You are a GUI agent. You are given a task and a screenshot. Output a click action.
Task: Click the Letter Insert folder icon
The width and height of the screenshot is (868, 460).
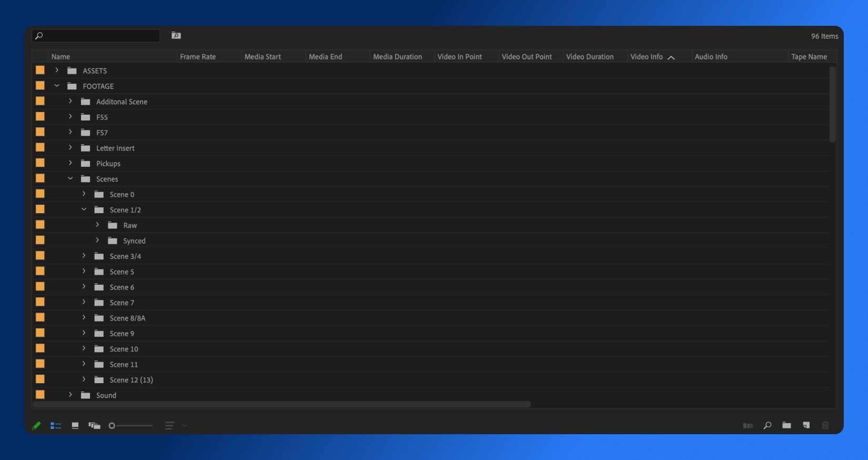click(x=86, y=148)
